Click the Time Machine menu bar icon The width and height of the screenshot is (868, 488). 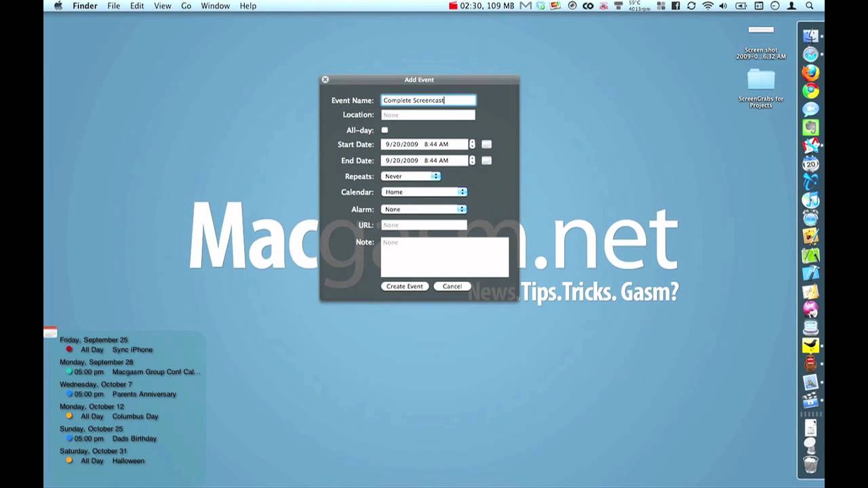tap(775, 5)
